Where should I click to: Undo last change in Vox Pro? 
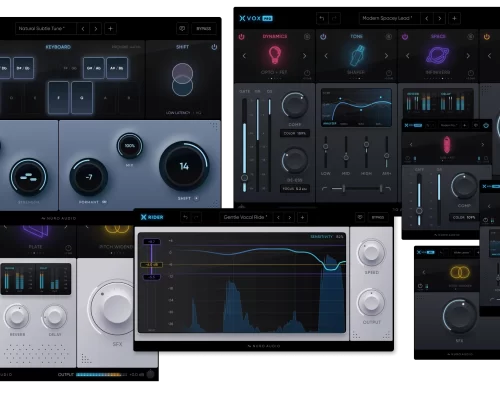(x=322, y=18)
